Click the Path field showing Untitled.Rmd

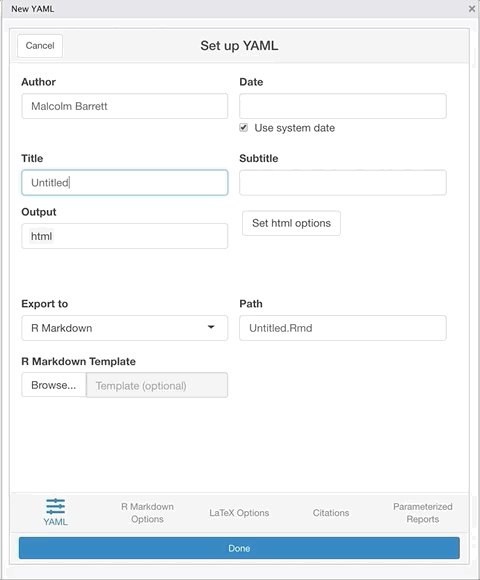click(x=343, y=328)
